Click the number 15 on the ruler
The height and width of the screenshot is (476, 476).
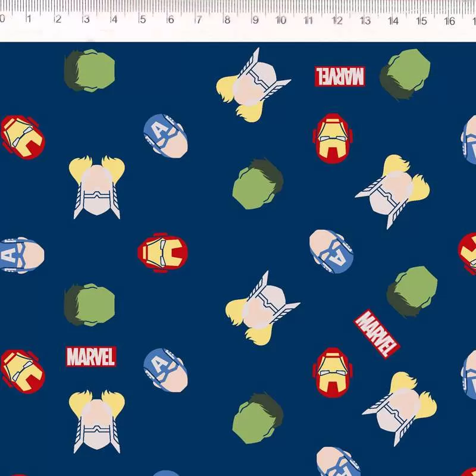421,21
